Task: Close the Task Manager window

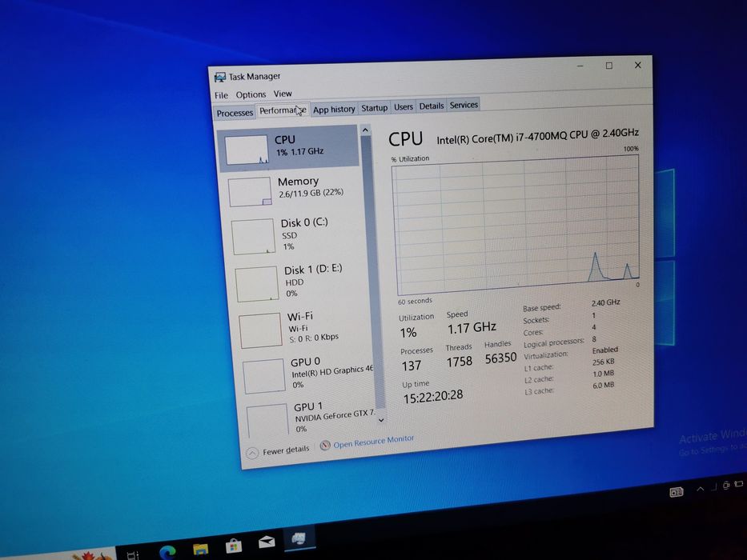Action: point(638,65)
